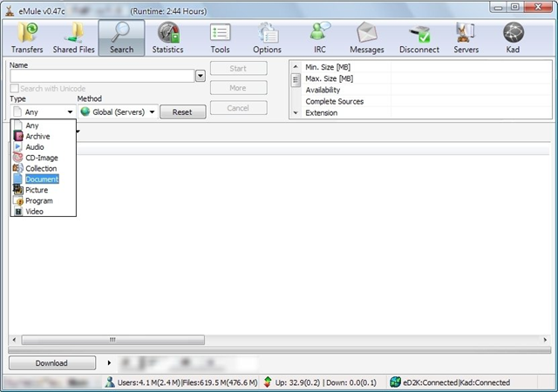
Task: Click the Start search button
Action: click(x=238, y=68)
